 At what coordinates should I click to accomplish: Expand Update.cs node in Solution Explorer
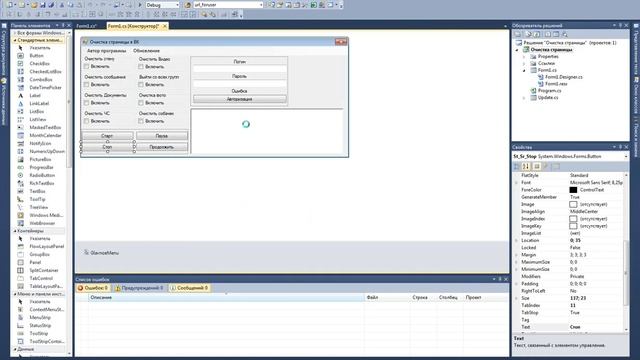[524, 98]
